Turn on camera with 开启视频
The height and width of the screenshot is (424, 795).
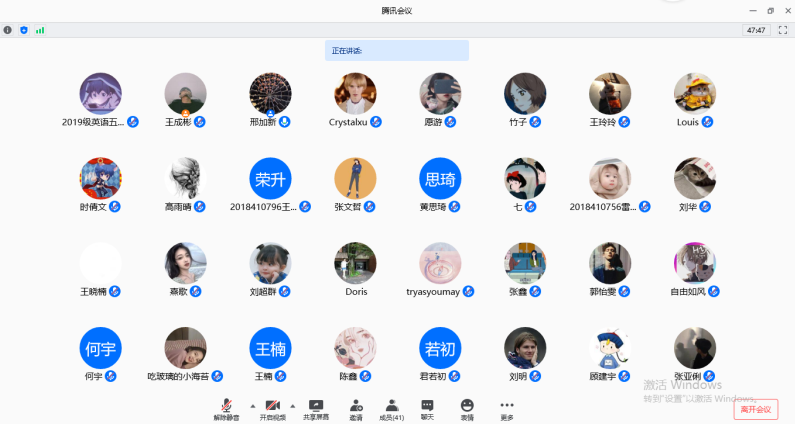(272, 408)
